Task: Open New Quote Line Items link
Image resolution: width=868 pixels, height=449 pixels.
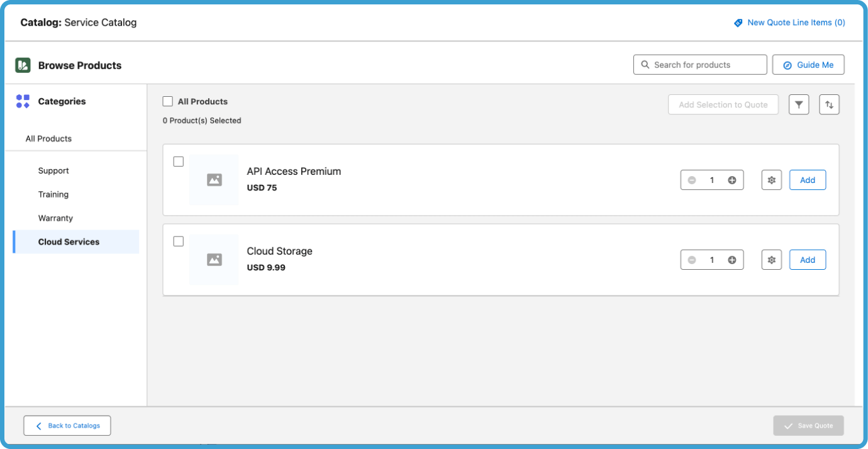Action: [796, 22]
